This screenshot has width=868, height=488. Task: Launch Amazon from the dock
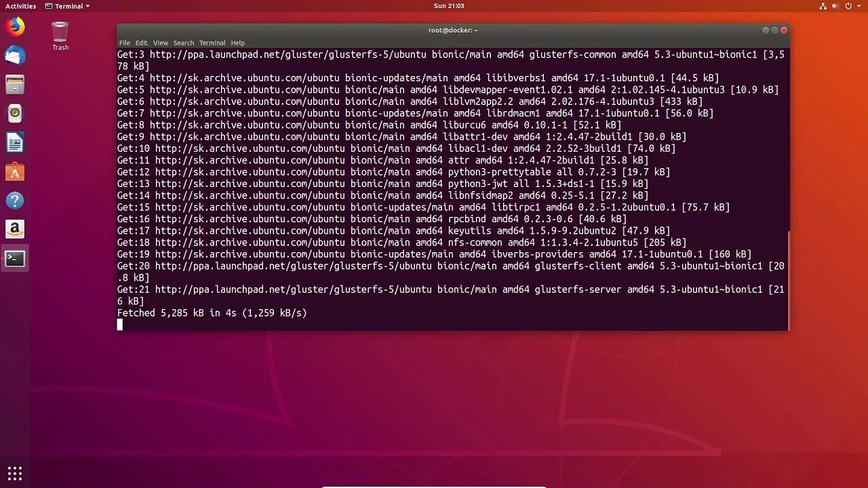pos(15,229)
